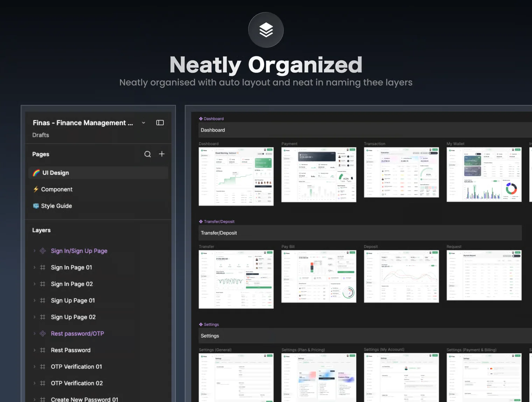Expand the Sign Up Page 01 frame

[x=34, y=300]
